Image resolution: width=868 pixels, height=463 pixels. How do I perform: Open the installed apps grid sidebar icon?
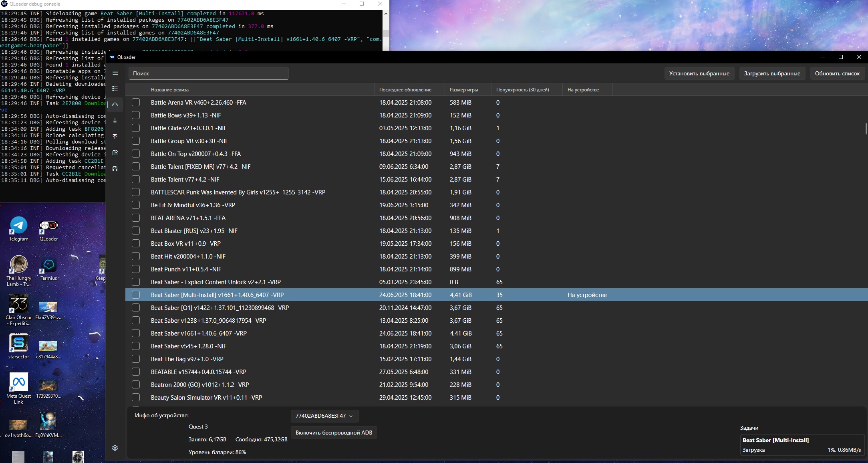(115, 153)
